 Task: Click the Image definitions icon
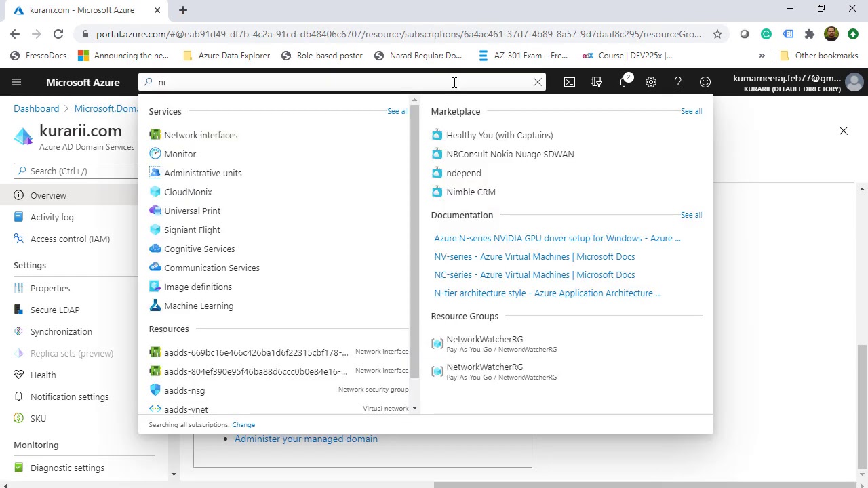click(x=155, y=287)
